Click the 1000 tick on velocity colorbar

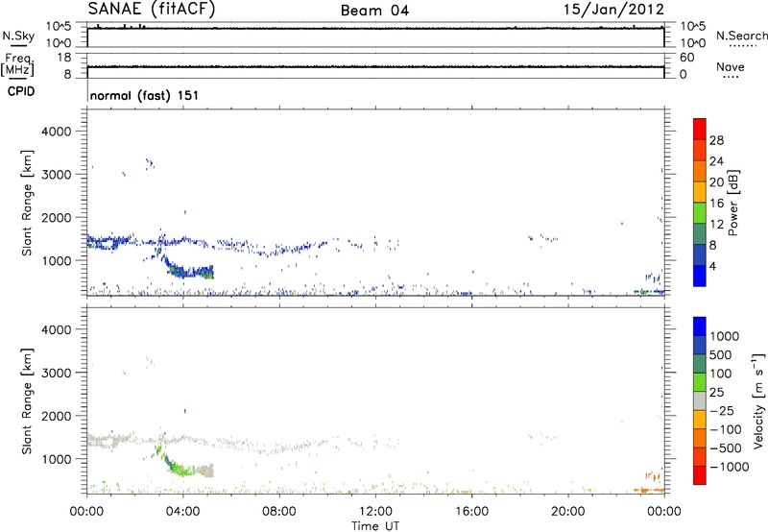click(725, 336)
